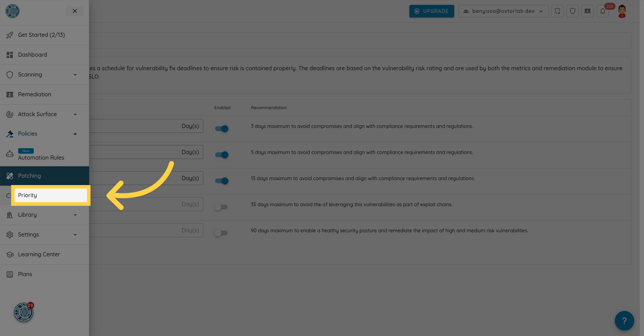Screen dimensions: 644x336
Task: Disable the 15 days maximum toggle
Action: [222, 181]
